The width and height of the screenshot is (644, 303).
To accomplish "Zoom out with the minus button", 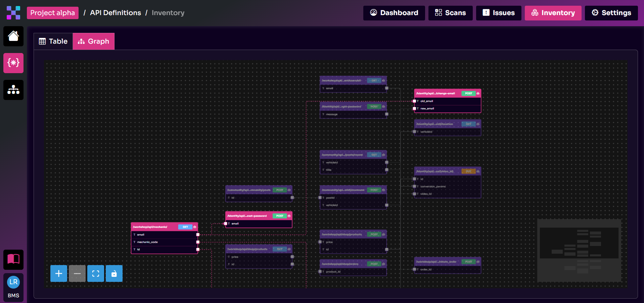I will pyautogui.click(x=77, y=273).
